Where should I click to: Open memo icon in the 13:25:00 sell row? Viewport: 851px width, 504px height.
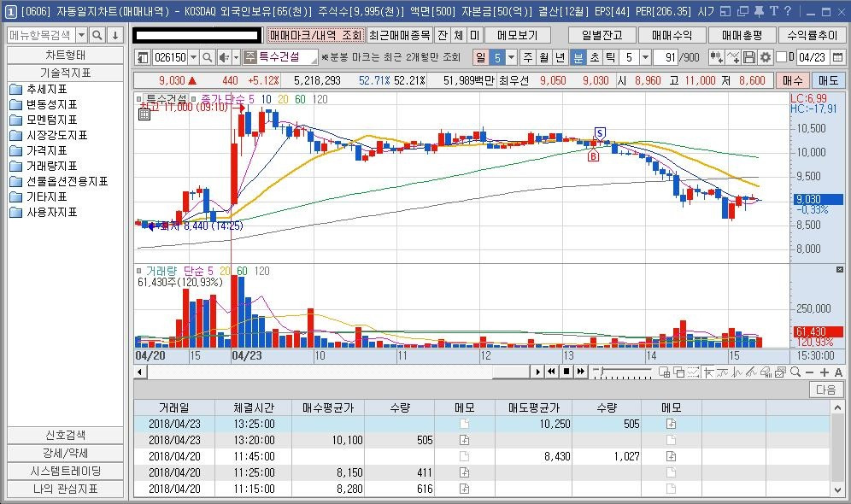672,424
